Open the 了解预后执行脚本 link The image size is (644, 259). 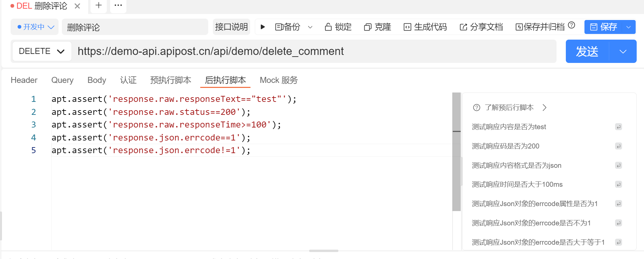pyautogui.click(x=509, y=108)
